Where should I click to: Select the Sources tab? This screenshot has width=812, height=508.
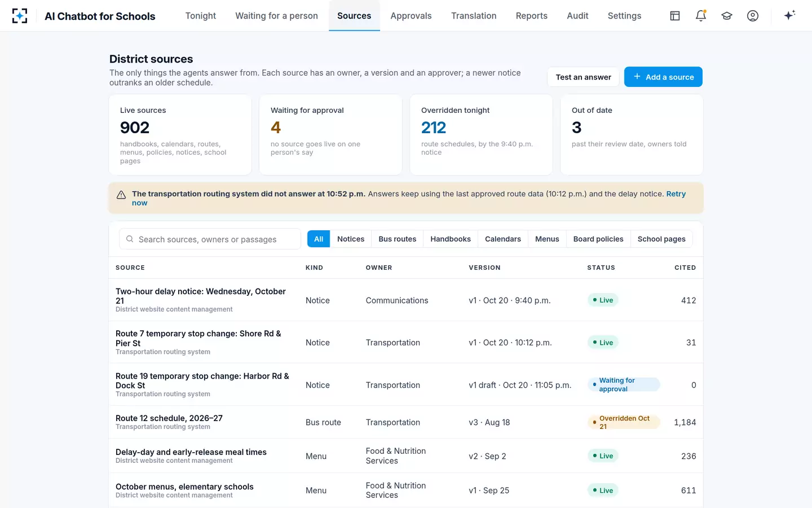[354, 16]
